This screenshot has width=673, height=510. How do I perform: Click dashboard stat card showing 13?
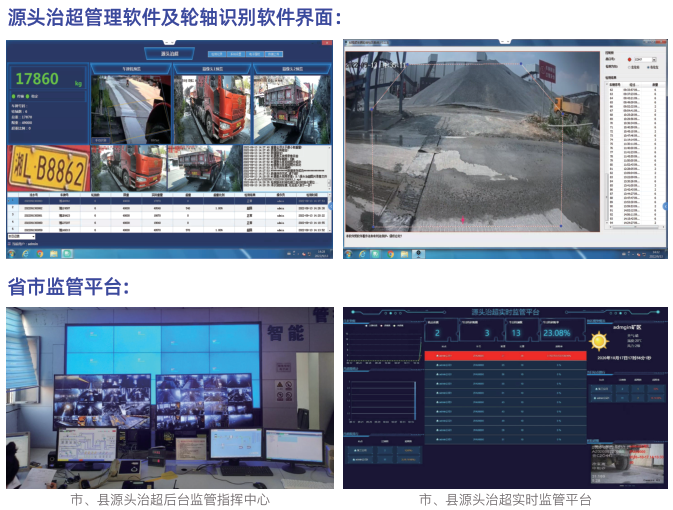[520, 331]
